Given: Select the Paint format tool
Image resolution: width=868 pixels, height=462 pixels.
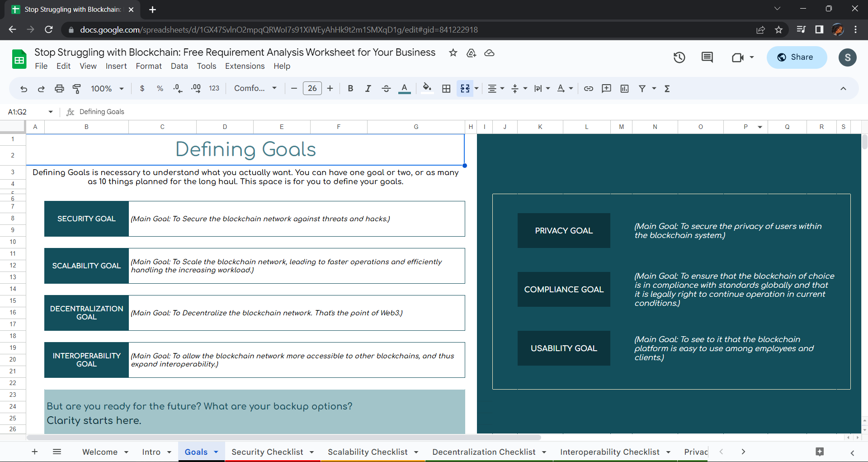Looking at the screenshot, I should click(x=77, y=89).
